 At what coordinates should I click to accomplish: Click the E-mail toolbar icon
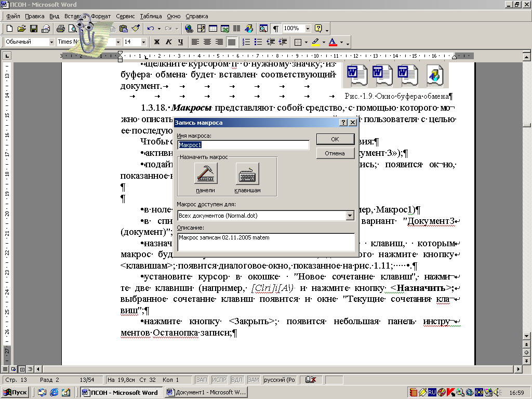click(46, 29)
